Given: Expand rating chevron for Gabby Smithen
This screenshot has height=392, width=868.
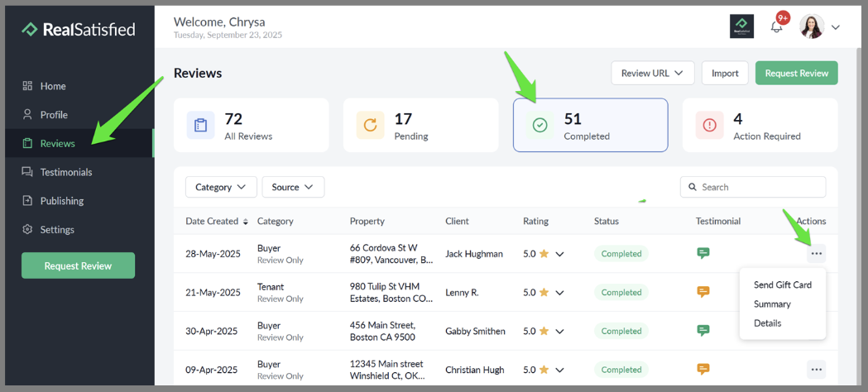Looking at the screenshot, I should click(x=559, y=332).
